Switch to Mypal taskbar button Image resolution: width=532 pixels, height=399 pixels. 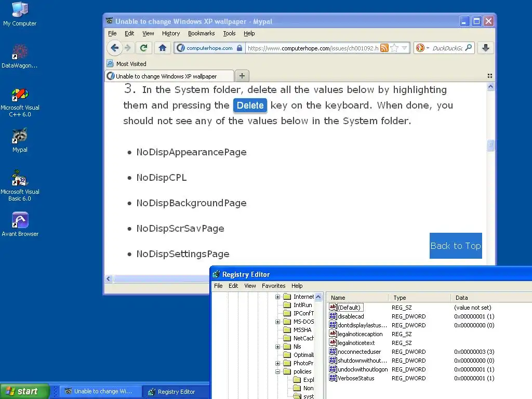100,392
